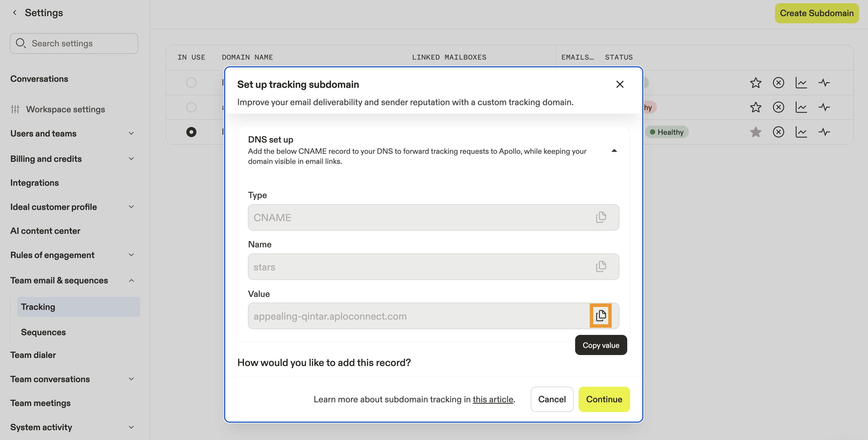The width and height of the screenshot is (868, 440).
Task: Click the EMAILS… column header
Action: (577, 57)
